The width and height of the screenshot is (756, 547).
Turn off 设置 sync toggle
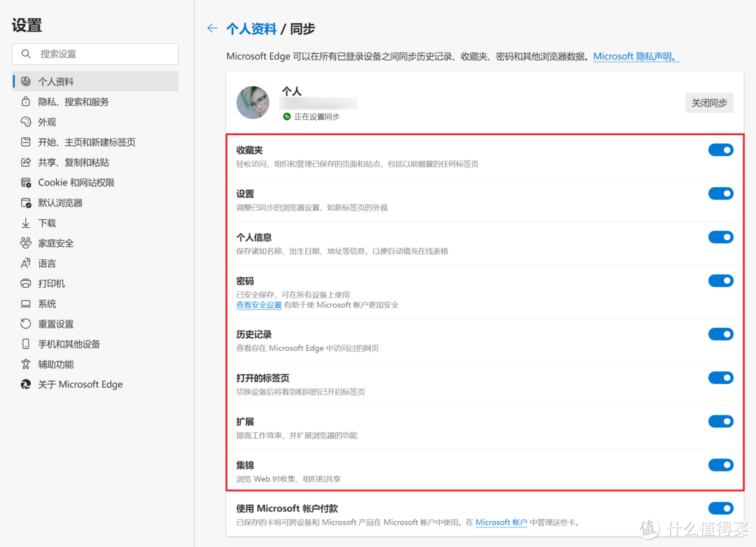point(721,193)
